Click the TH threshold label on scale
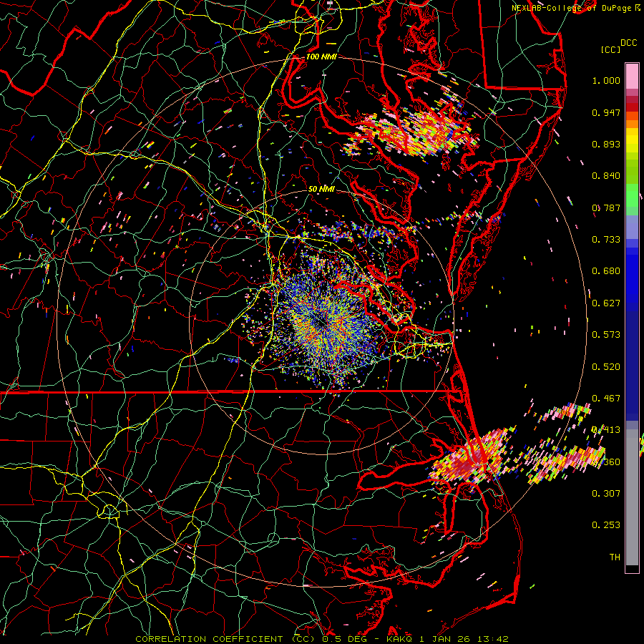Screen dimensions: 644x644 pos(615,557)
